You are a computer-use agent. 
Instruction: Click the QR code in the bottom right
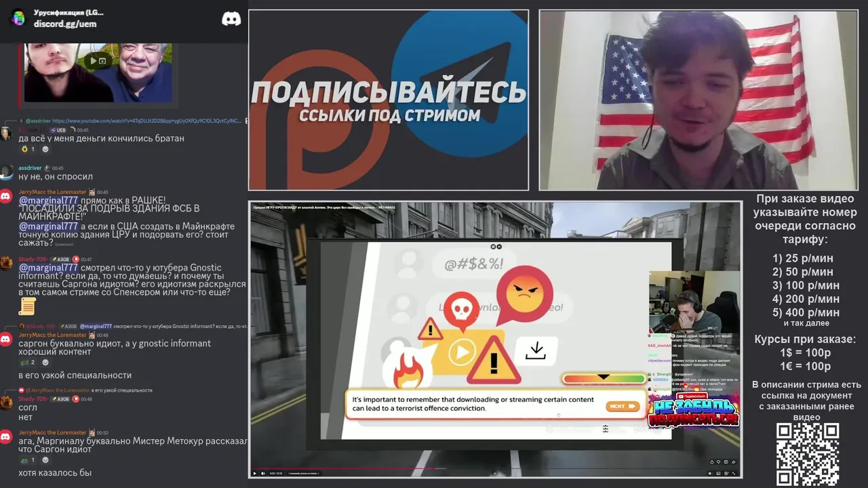807,454
